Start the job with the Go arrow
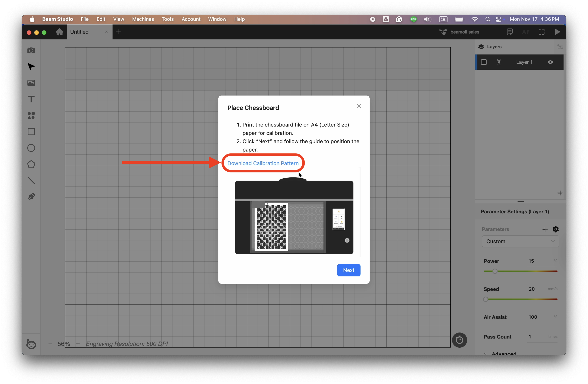 (557, 32)
